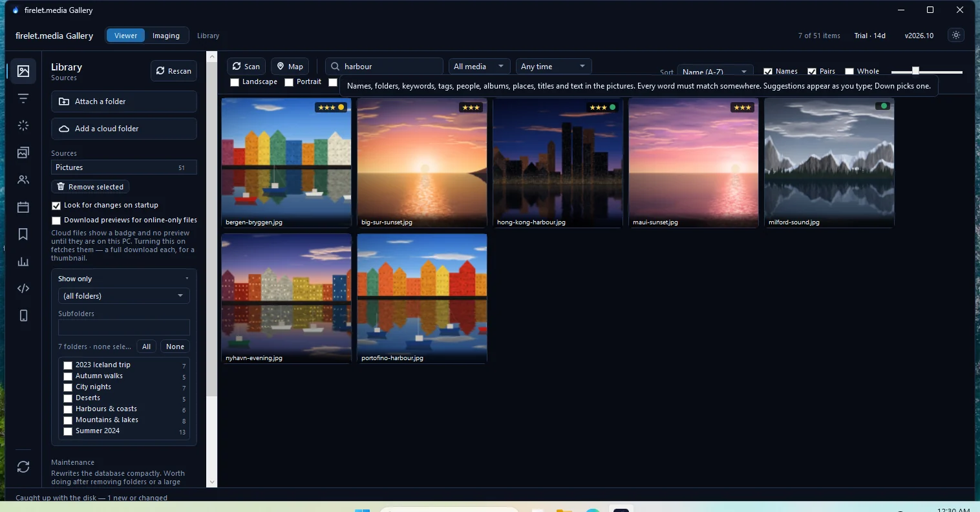Image resolution: width=980 pixels, height=512 pixels.
Task: Check the Mountains & lakes folder
Action: (x=68, y=420)
